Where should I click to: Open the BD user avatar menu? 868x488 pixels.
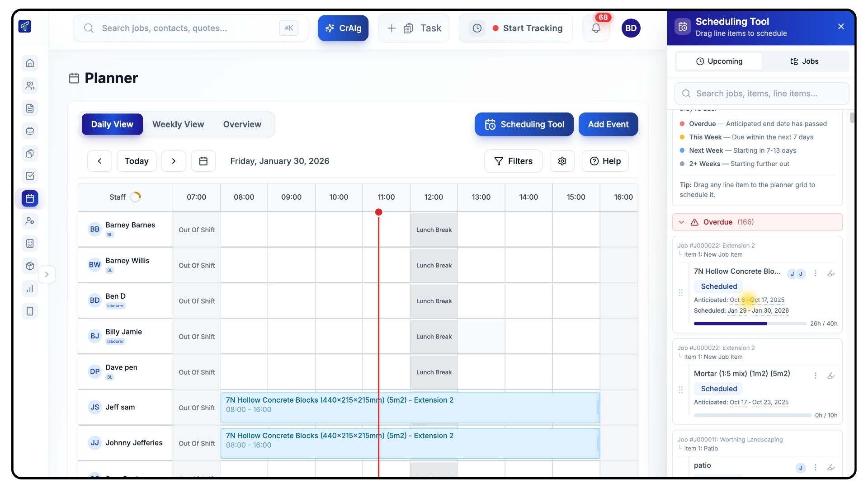(x=631, y=28)
